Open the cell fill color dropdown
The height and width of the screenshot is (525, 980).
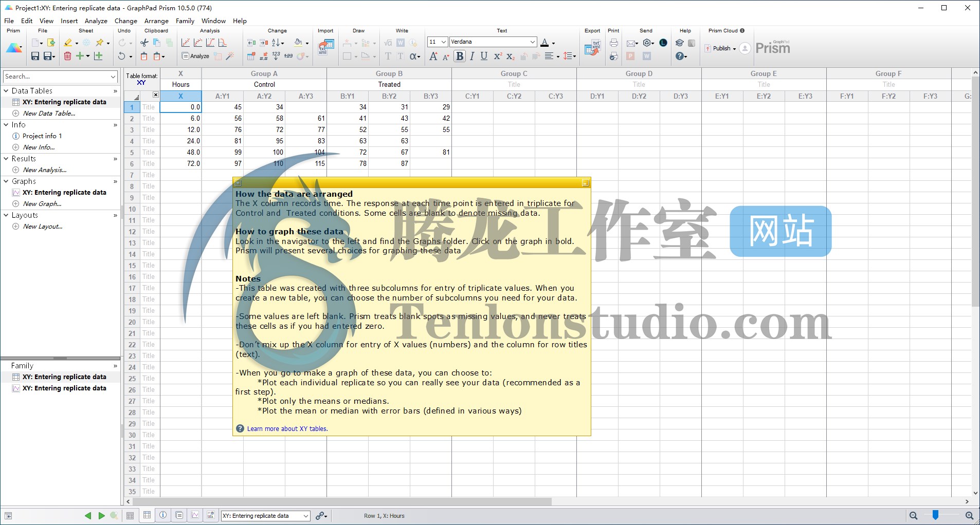(307, 43)
